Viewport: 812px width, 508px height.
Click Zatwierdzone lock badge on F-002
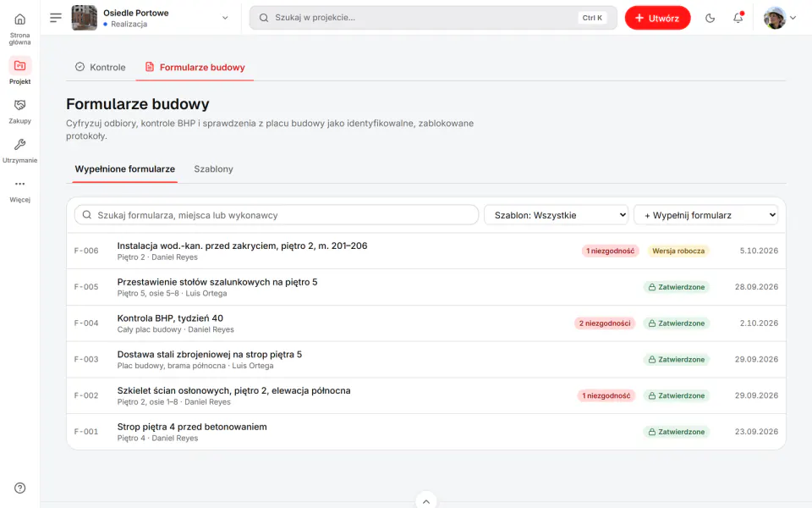(x=676, y=396)
